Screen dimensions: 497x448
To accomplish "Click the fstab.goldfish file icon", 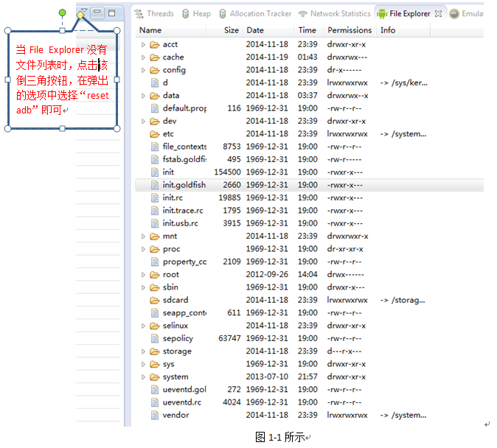I will pyautogui.click(x=155, y=160).
